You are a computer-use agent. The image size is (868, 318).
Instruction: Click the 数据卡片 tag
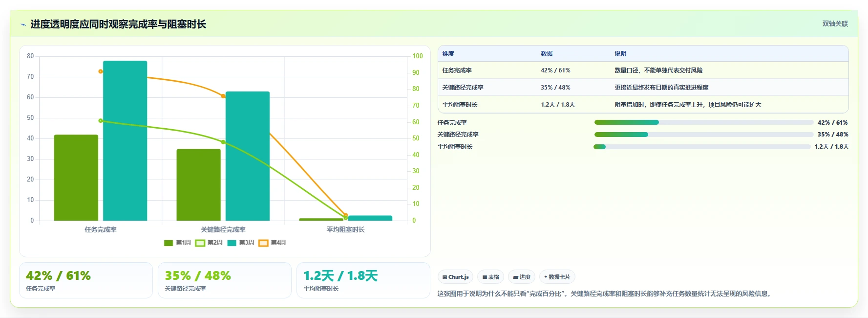[557, 277]
